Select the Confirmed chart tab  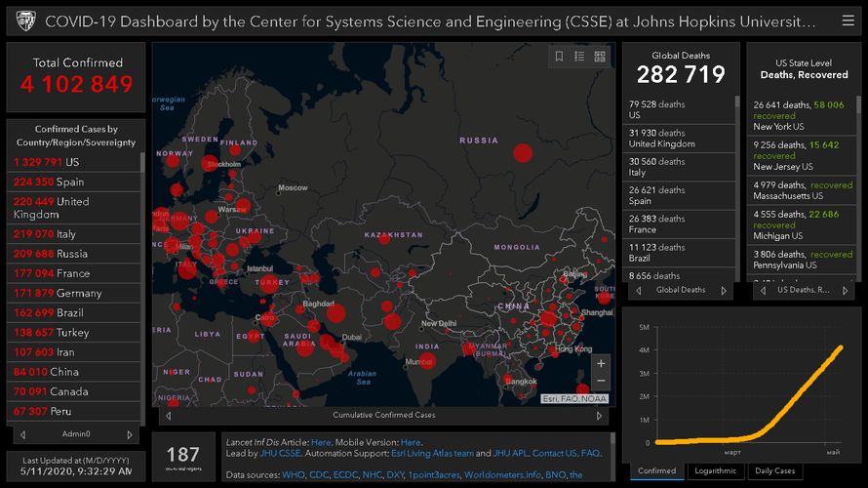click(656, 470)
